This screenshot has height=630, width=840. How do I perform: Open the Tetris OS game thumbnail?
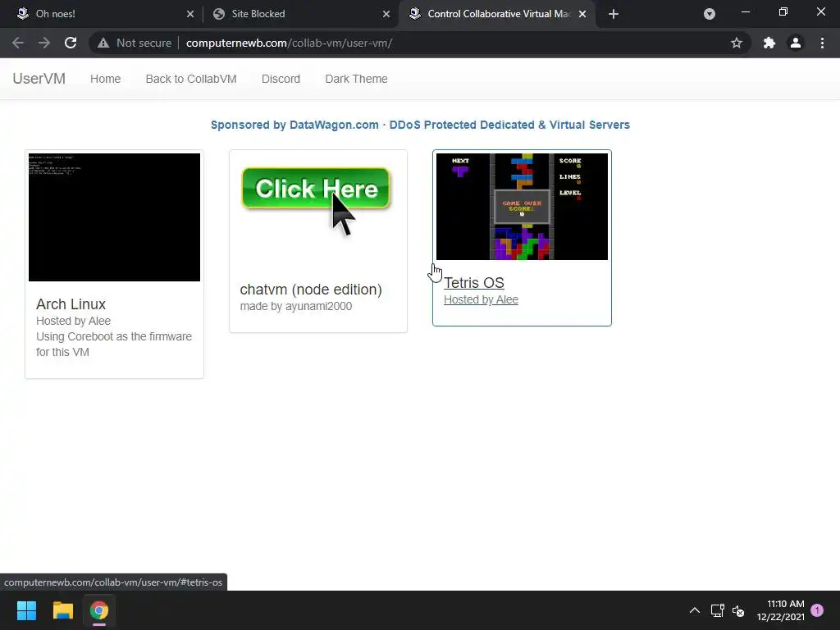(x=522, y=206)
